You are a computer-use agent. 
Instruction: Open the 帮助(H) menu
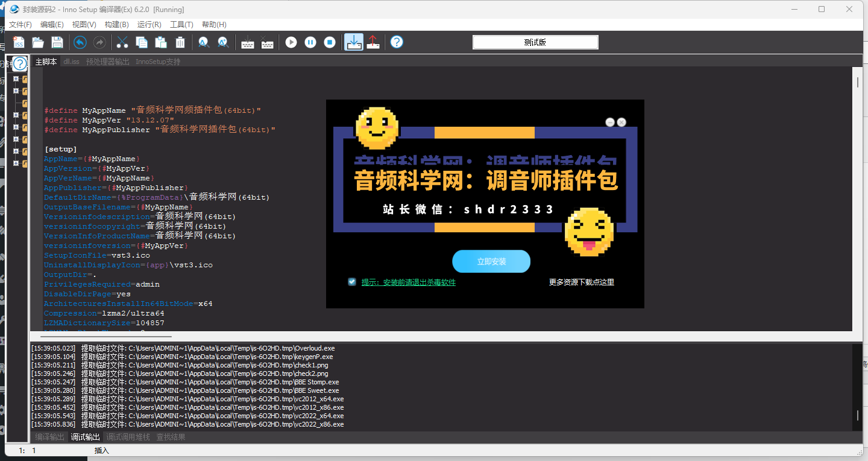coord(214,25)
